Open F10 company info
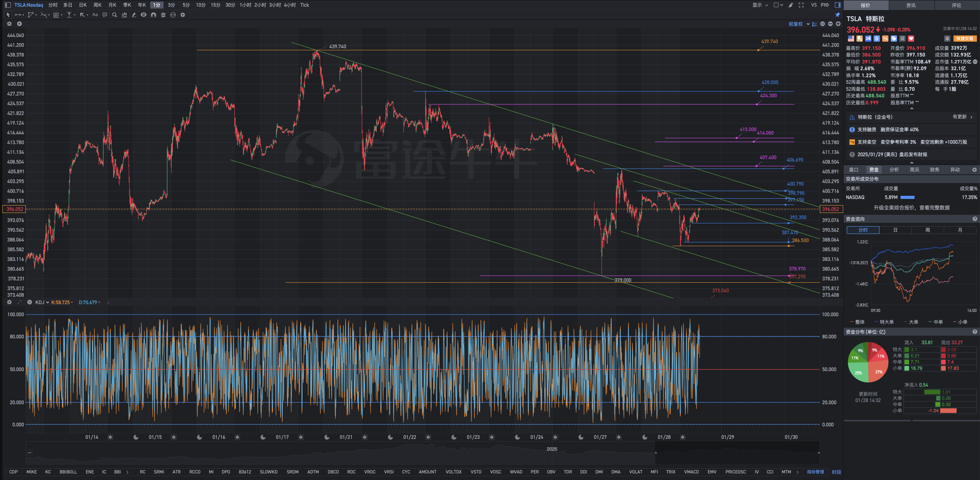This screenshot has height=480, width=980. click(x=825, y=5)
